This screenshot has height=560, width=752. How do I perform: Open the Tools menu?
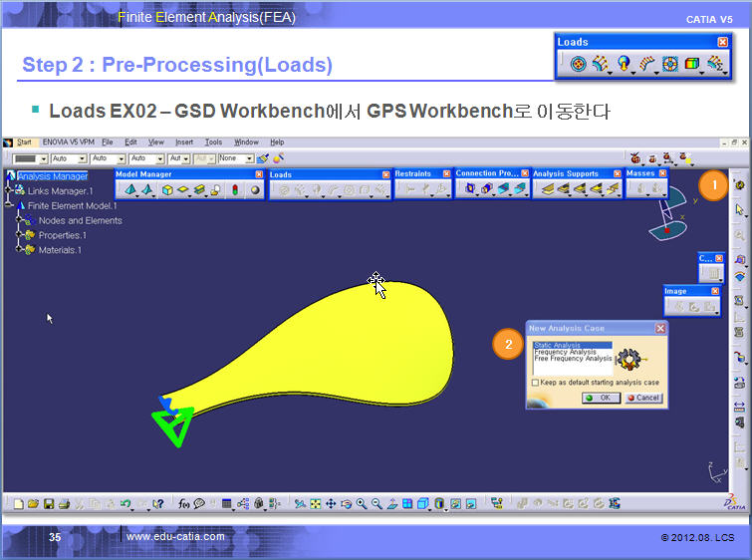coord(213,142)
